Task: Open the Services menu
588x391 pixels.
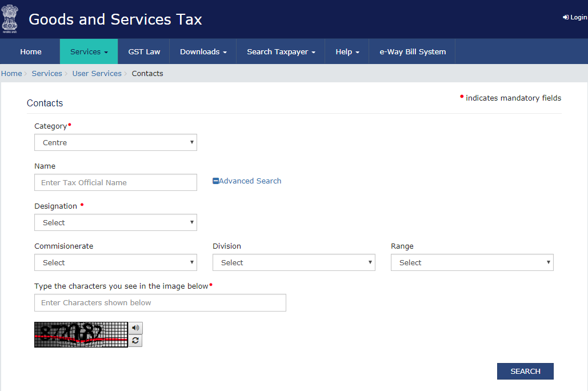Action: click(89, 51)
